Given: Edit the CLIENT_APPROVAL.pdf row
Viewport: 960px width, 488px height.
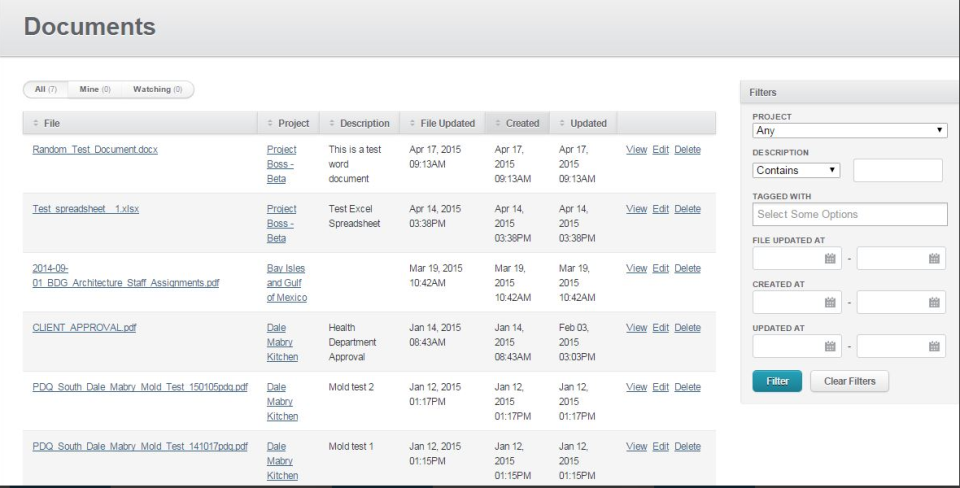Looking at the screenshot, I should [661, 328].
